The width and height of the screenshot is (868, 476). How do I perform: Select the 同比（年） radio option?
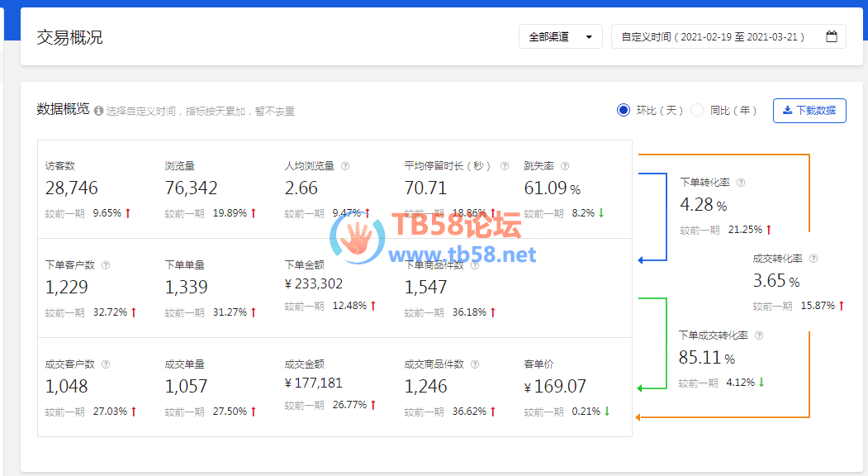697,110
